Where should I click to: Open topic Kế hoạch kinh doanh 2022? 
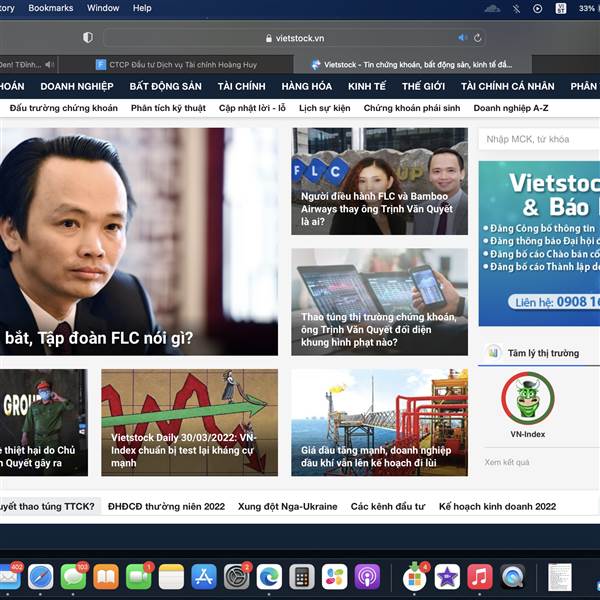click(497, 506)
